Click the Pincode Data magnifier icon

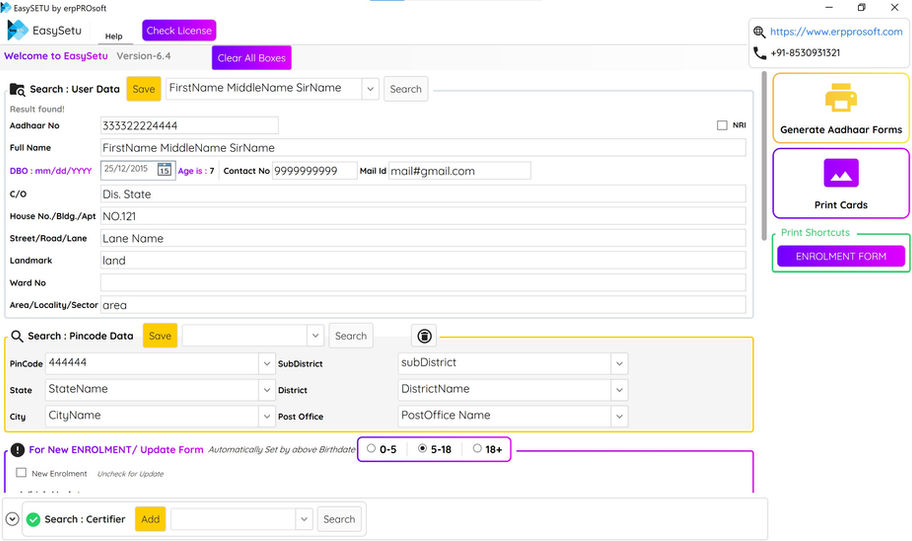coord(17,336)
